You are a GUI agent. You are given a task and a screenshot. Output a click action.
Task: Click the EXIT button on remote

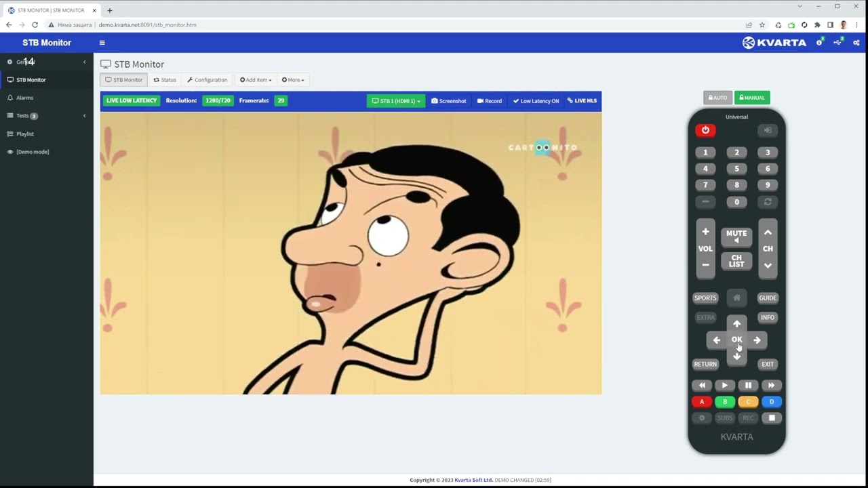[x=768, y=364]
